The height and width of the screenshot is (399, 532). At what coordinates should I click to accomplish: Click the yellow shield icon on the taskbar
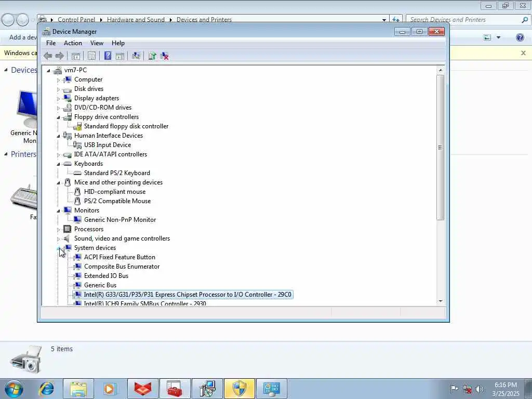(239, 389)
